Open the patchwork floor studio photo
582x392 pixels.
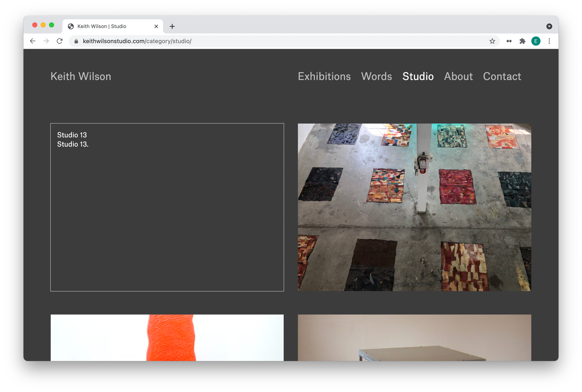(x=414, y=207)
